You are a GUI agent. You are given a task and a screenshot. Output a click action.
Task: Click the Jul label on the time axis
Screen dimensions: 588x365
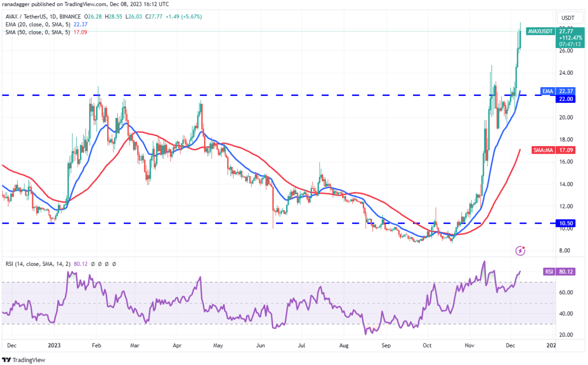[302, 346]
